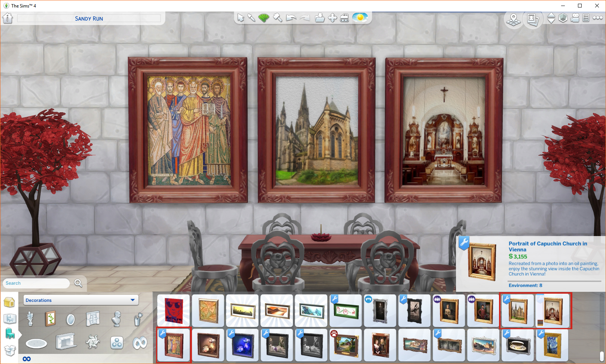
Task: Choose the sledgehammer tool
Action: point(278,18)
